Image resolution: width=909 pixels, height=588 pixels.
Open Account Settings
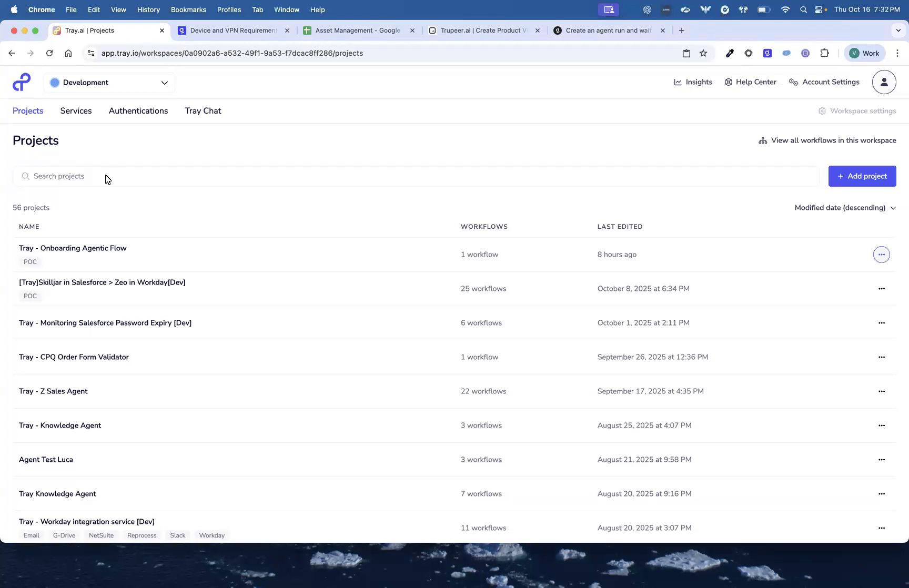pyautogui.click(x=824, y=82)
